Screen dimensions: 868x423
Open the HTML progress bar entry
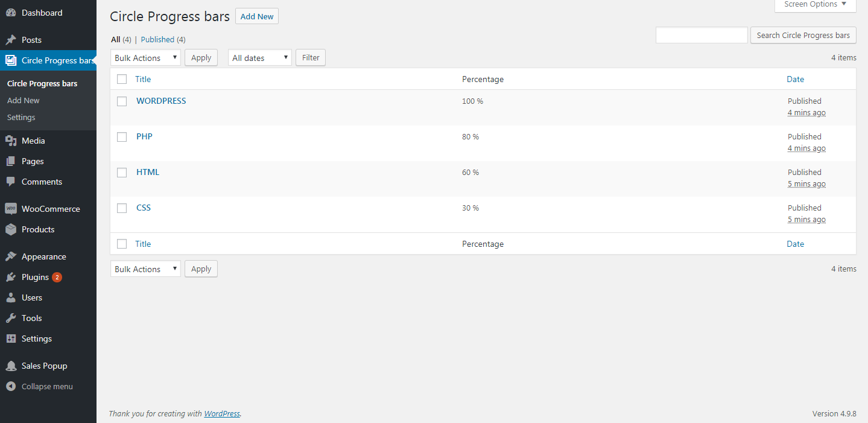tap(148, 172)
